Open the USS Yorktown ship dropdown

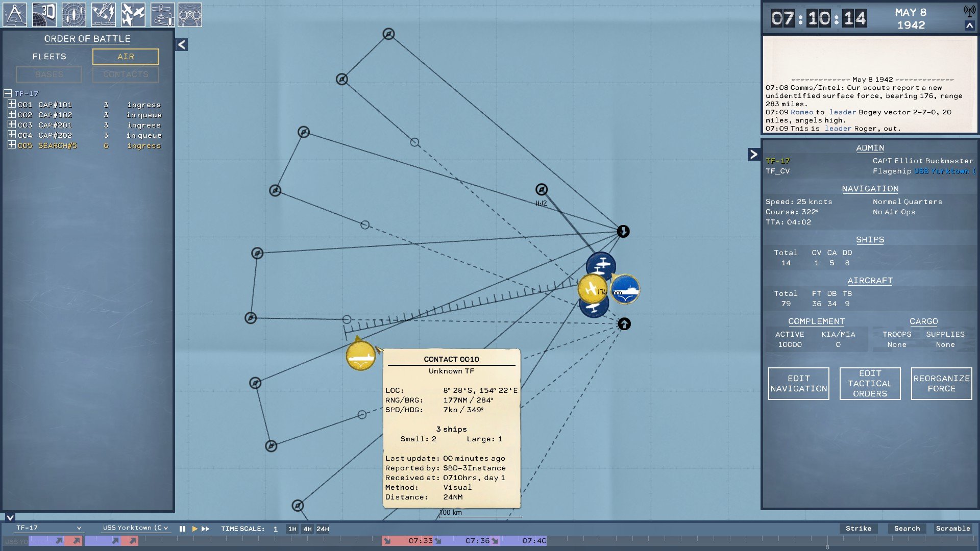pyautogui.click(x=135, y=528)
